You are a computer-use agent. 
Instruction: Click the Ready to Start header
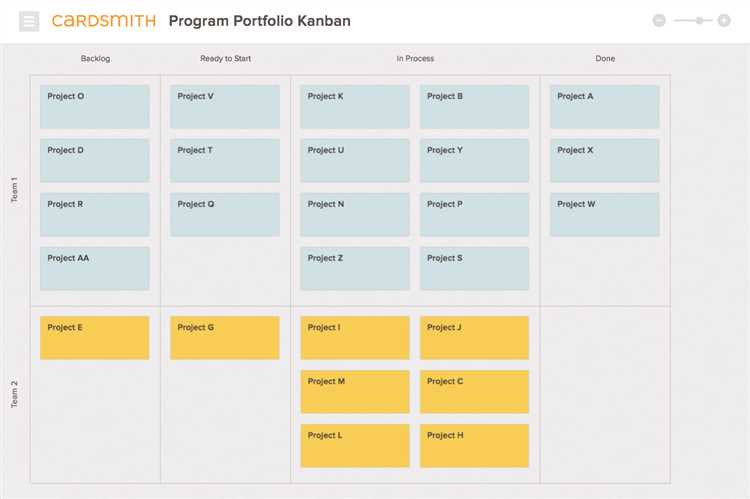click(x=225, y=58)
